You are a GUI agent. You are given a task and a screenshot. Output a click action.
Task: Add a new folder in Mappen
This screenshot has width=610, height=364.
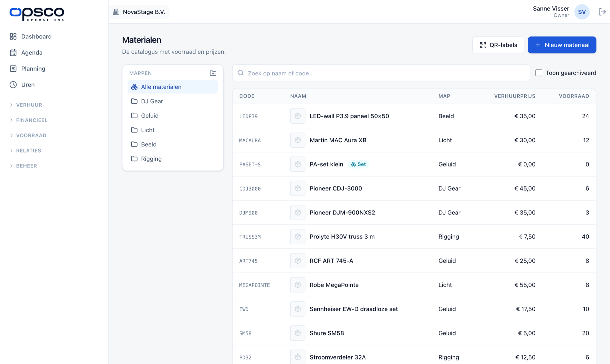(x=213, y=73)
